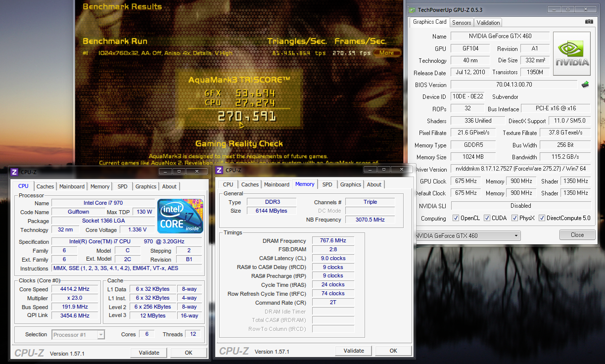605x364 pixels.
Task: Click Validate in the left CPU-Z window
Action: pyautogui.click(x=149, y=353)
